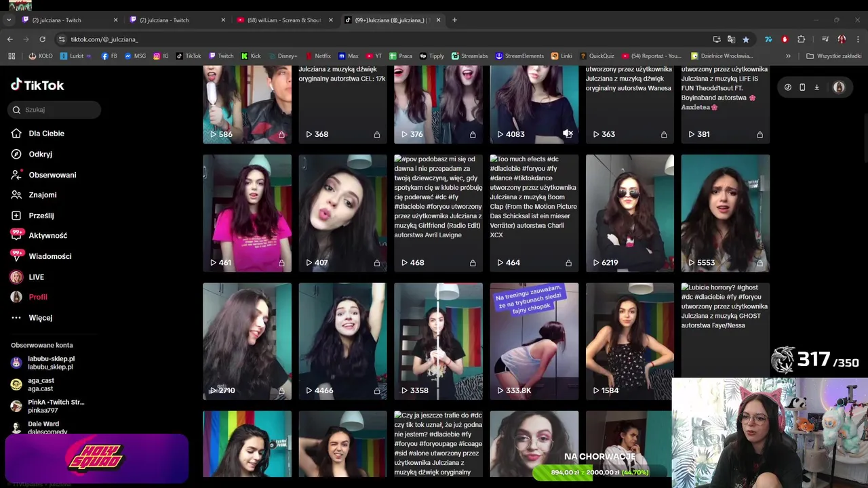Click the muted speaker icon on 4083 video
This screenshot has height=488, width=868.
568,134
